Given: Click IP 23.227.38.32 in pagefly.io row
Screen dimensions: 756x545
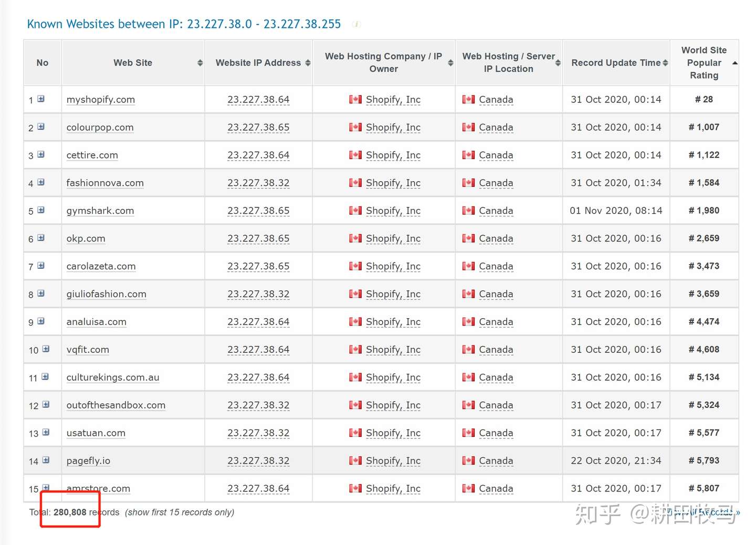Looking at the screenshot, I should [258, 462].
